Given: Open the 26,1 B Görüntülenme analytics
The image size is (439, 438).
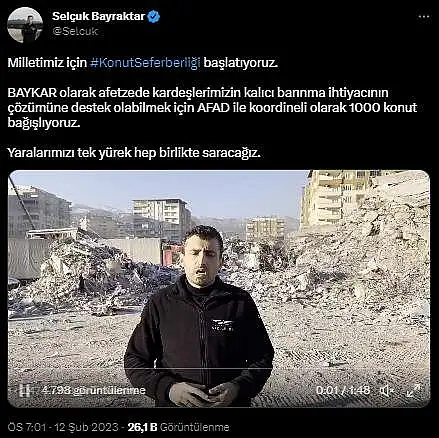Looking at the screenshot, I should pyautogui.click(x=178, y=427).
